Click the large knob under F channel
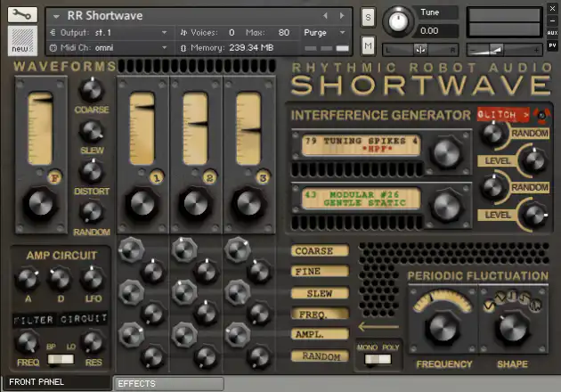The image size is (561, 392). click(40, 203)
